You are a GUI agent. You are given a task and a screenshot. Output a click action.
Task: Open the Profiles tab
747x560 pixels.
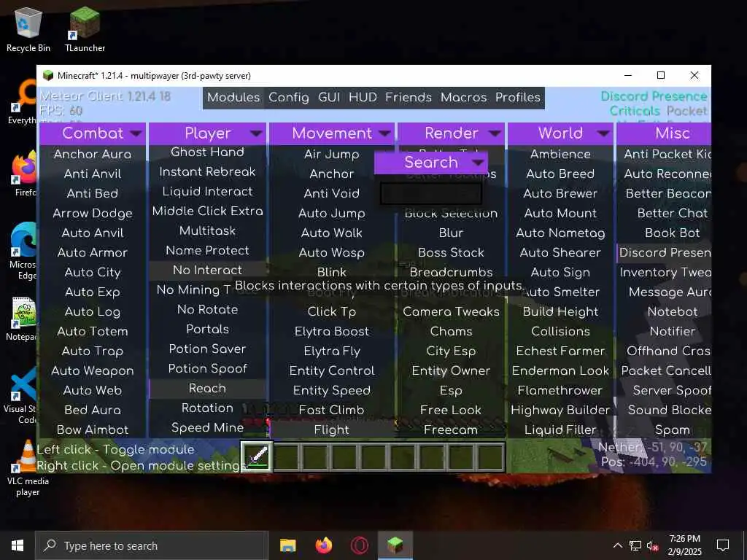[x=518, y=98]
